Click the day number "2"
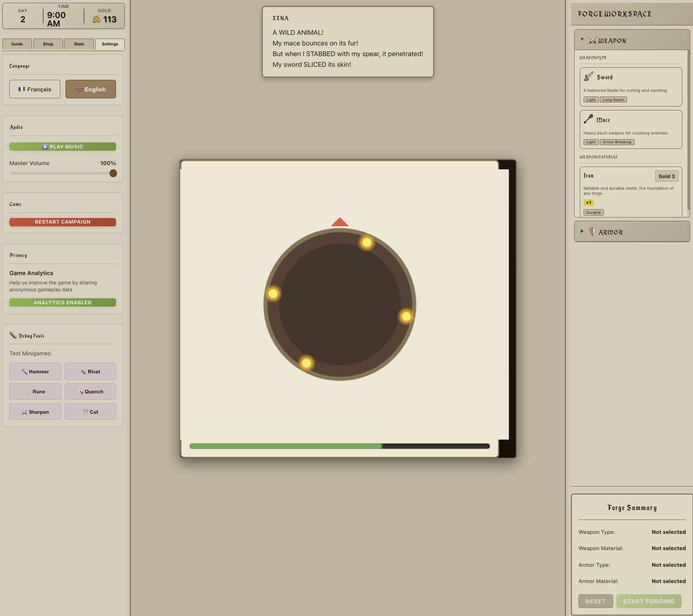Viewport: 693px width, 616px height. [23, 19]
